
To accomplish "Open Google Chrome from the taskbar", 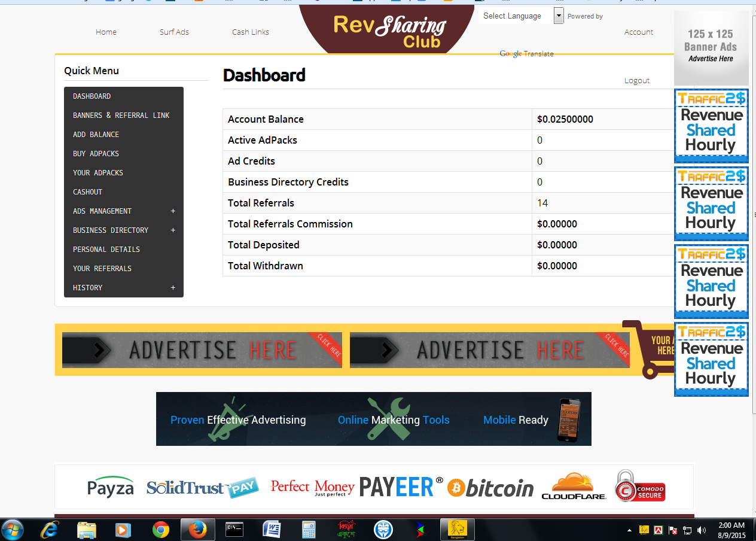I will tap(160, 530).
